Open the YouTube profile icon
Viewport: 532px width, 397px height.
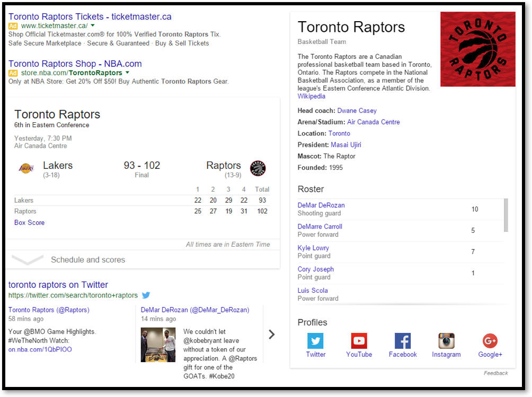point(359,340)
